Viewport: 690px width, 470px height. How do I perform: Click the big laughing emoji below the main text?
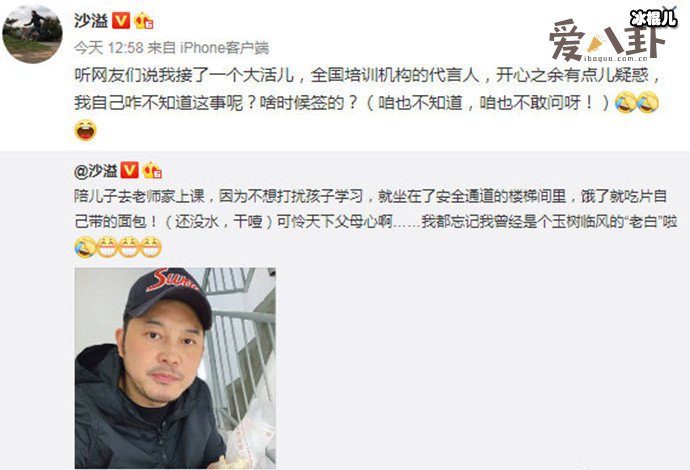pyautogui.click(x=85, y=130)
